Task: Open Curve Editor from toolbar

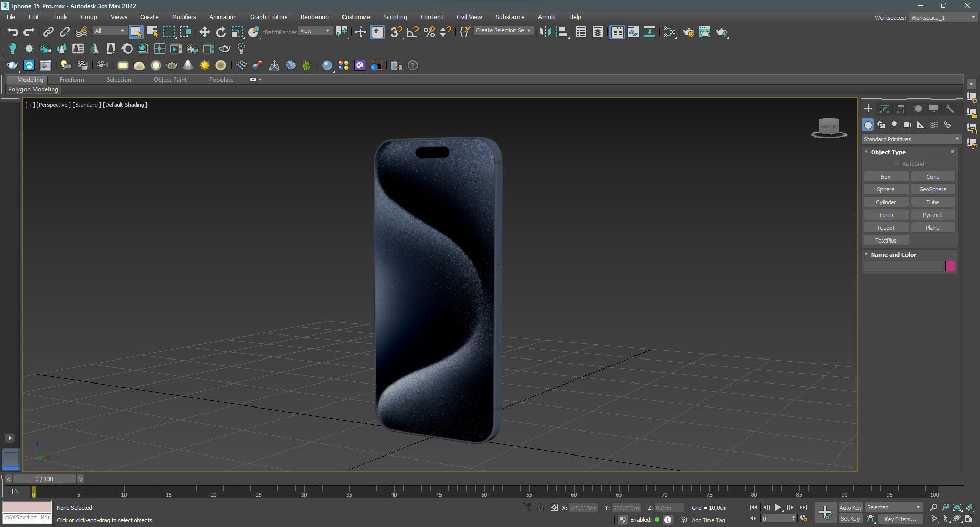Action: [633, 32]
